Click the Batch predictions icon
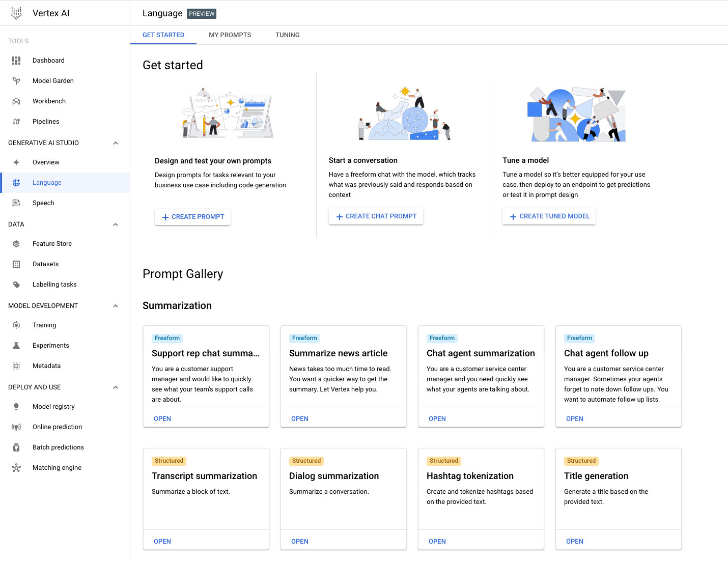This screenshot has height=563, width=728. pyautogui.click(x=16, y=447)
